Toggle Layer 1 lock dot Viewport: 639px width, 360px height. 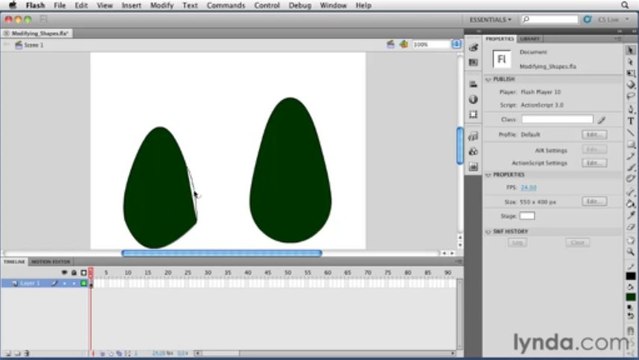click(74, 283)
